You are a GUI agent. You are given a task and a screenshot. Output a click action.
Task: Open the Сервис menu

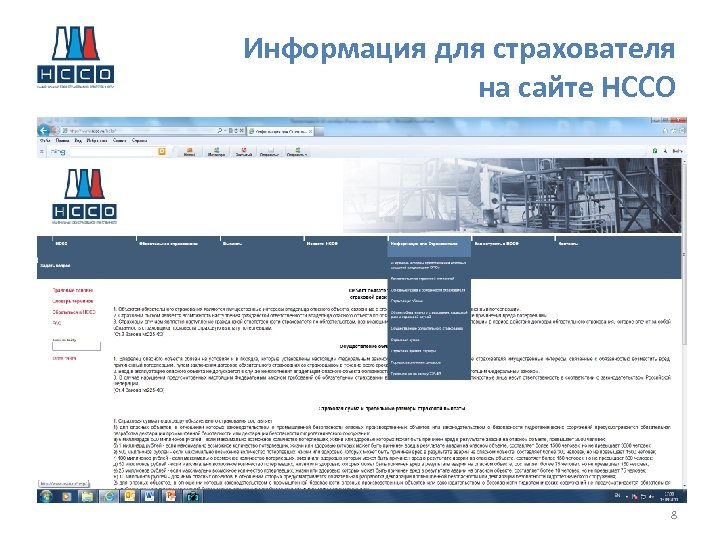[119, 141]
